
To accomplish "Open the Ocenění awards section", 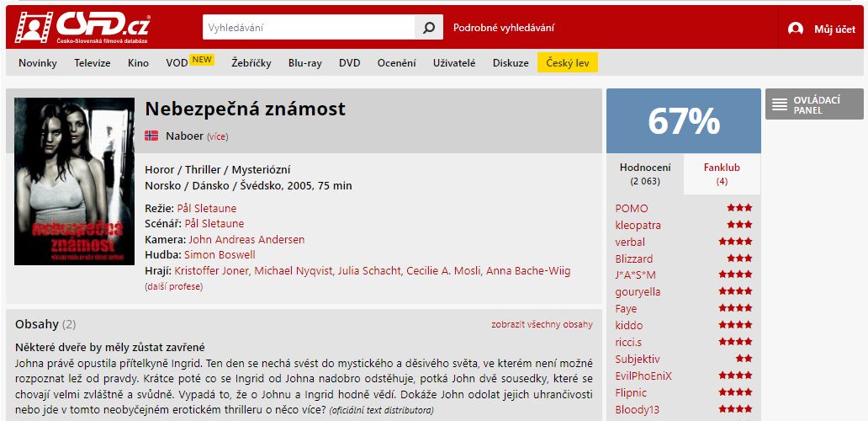I will pos(396,63).
